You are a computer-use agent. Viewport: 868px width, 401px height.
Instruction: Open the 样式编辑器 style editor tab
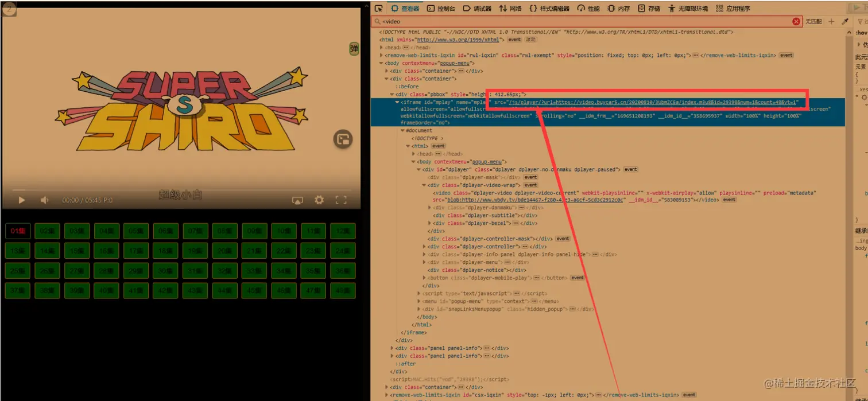click(x=549, y=8)
